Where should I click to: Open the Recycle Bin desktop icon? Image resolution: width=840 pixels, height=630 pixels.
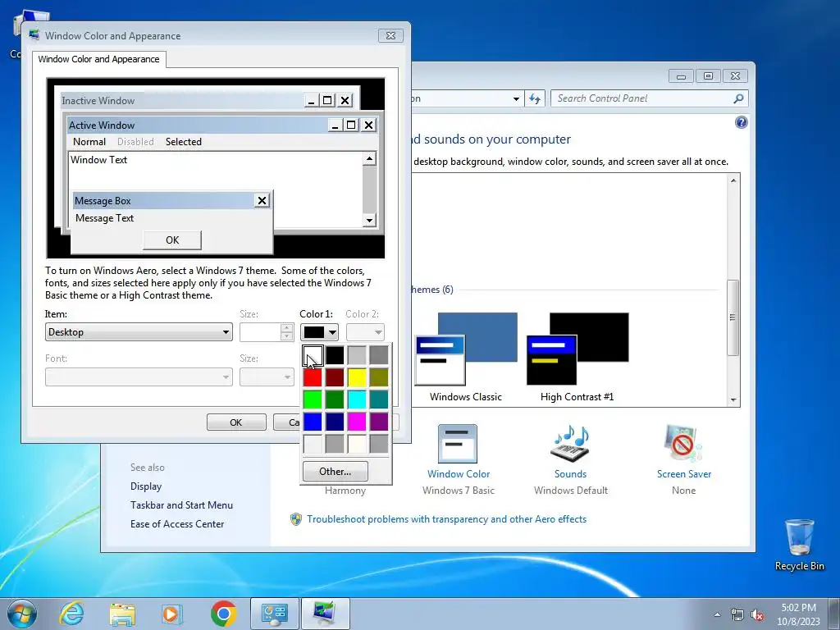tap(799, 545)
